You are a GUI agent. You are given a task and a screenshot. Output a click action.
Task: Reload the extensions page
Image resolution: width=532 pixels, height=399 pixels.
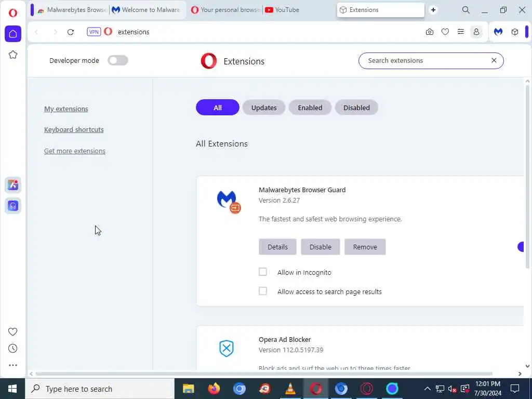pos(71,32)
